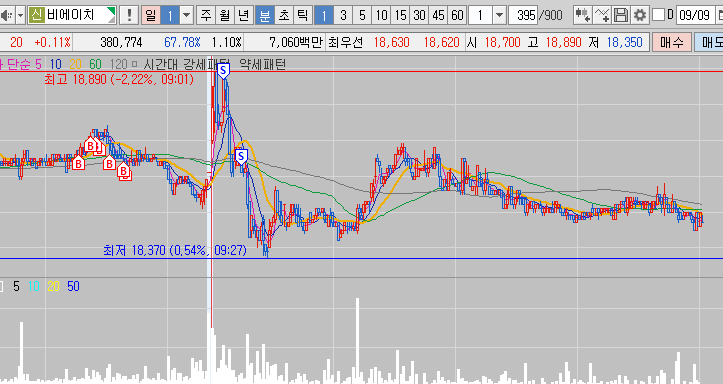Click the blue 50 volume average label
Screen dimensions: 723x384
click(x=73, y=286)
